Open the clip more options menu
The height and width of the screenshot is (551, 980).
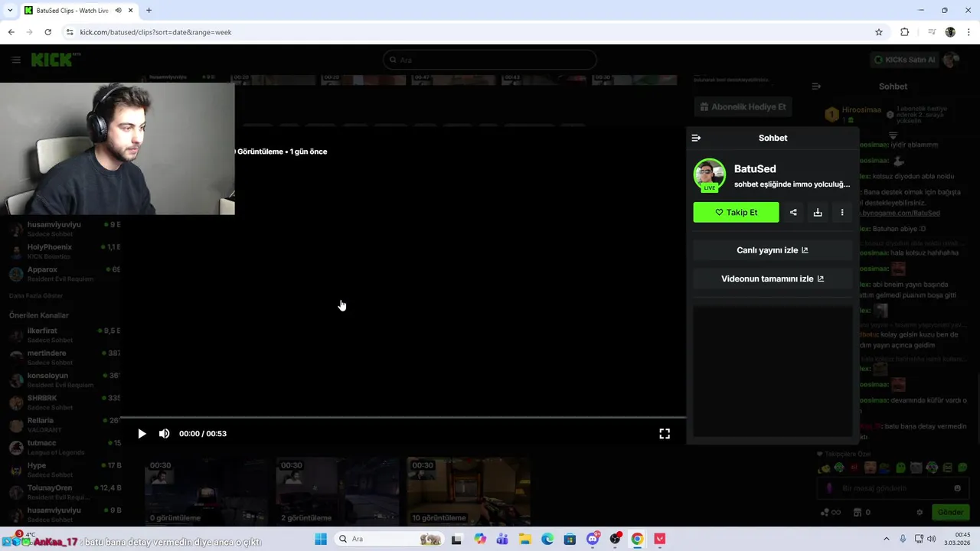pyautogui.click(x=842, y=212)
